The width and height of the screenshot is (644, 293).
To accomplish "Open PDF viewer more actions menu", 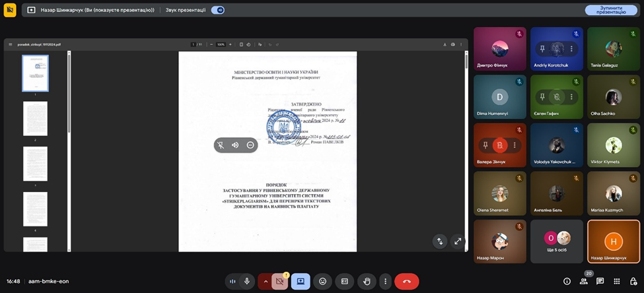I will pos(461,44).
